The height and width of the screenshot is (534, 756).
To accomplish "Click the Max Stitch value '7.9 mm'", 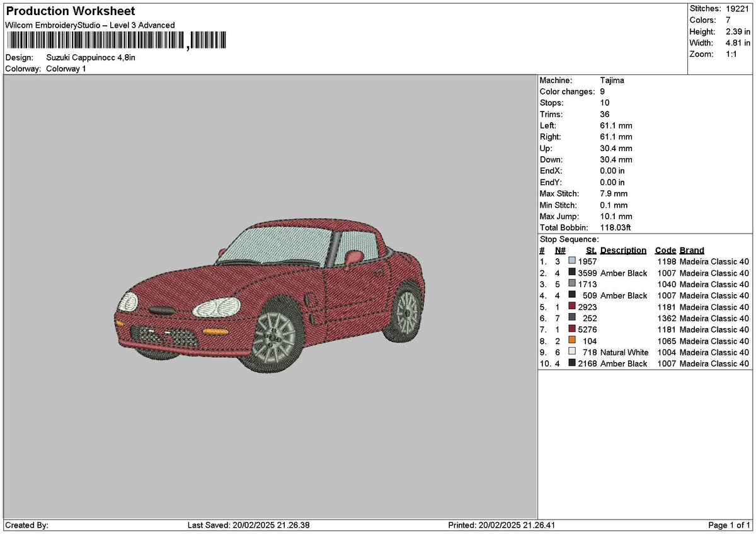I will pos(614,194).
